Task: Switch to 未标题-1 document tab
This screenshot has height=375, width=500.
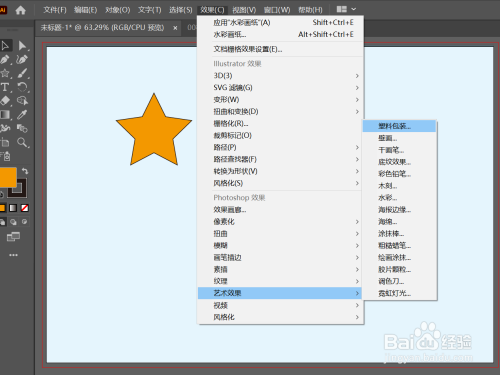Action: click(102, 28)
